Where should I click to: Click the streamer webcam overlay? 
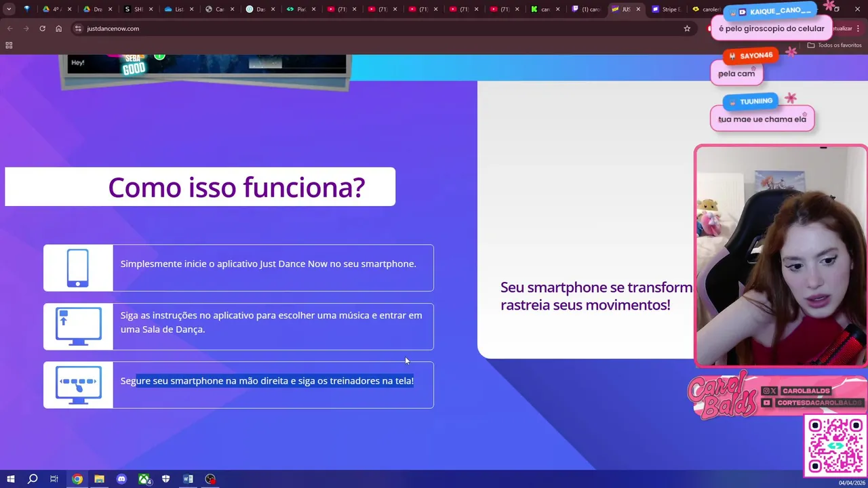pos(781,256)
